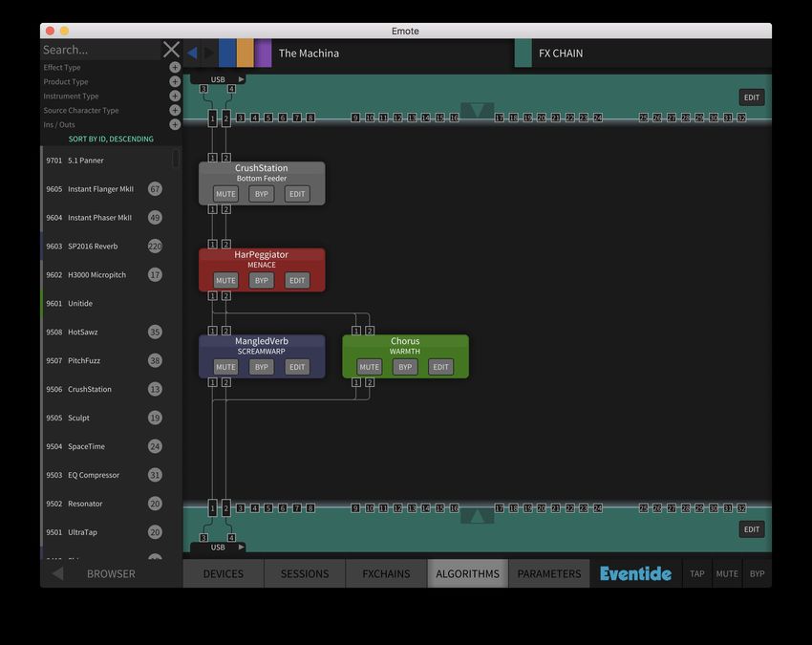
Task: Click the arrow on the bottom USB tab
Action: click(241, 548)
